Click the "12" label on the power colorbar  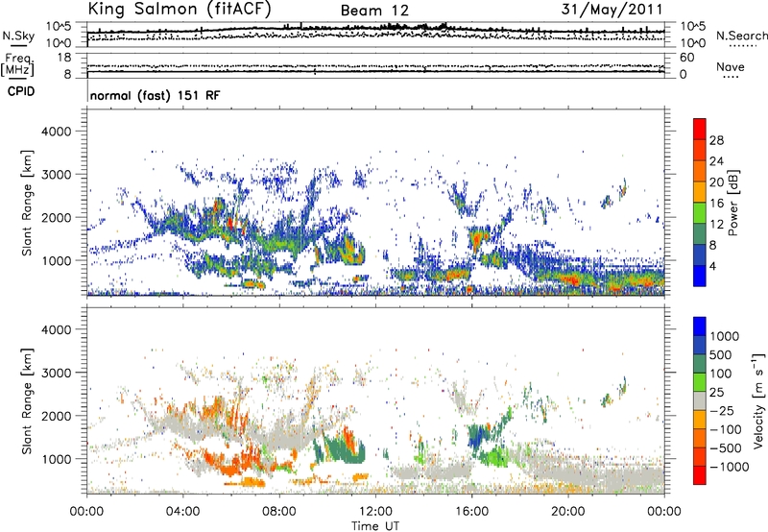[x=716, y=225]
